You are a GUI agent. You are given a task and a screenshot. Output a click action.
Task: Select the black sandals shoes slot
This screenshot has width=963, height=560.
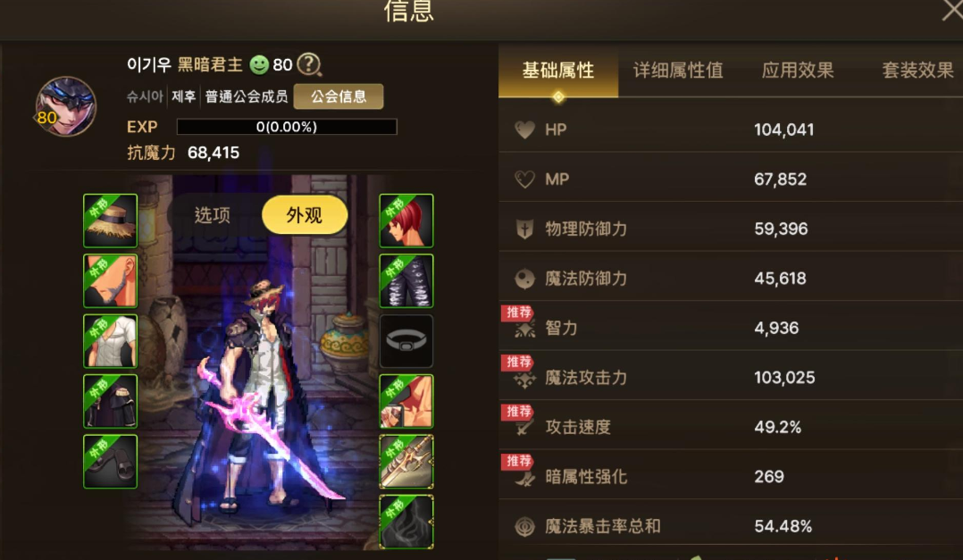[x=111, y=461]
